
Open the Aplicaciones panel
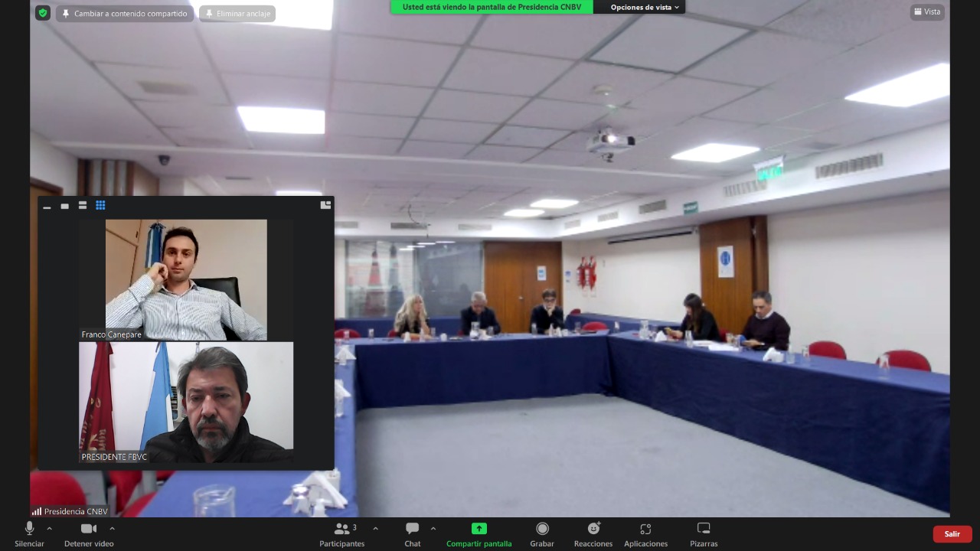point(645,534)
